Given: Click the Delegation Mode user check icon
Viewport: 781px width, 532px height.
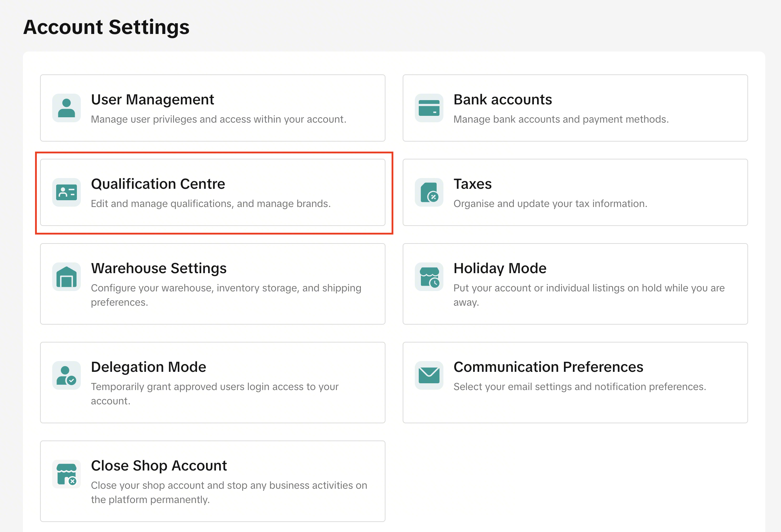Looking at the screenshot, I should pos(67,375).
